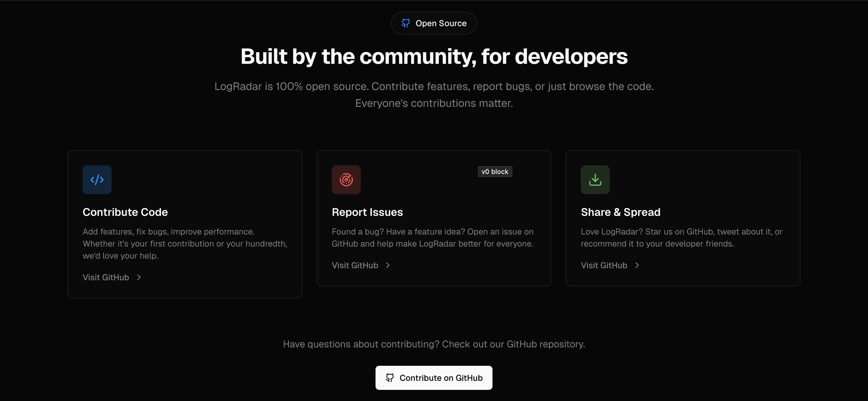Image resolution: width=868 pixels, height=401 pixels.
Task: Select the Report Issues card heading
Action: coord(367,212)
